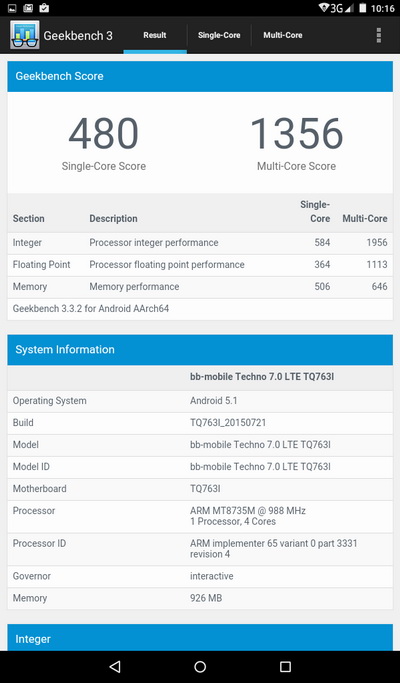The height and width of the screenshot is (683, 400).
Task: Tap the Integer section header at bottom
Action: [200, 637]
